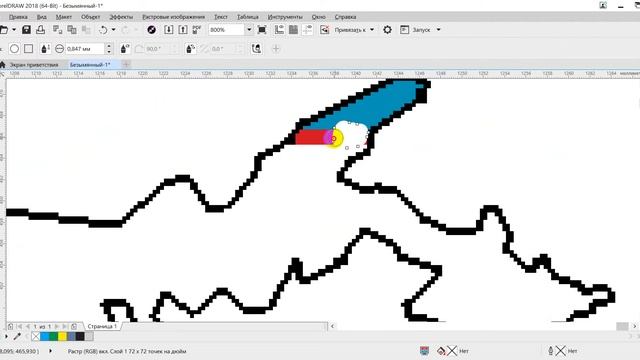Open the Таблица menu

(248, 17)
